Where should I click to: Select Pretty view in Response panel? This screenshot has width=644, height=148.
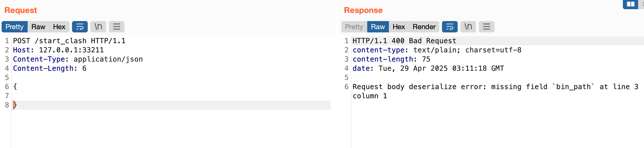(354, 27)
